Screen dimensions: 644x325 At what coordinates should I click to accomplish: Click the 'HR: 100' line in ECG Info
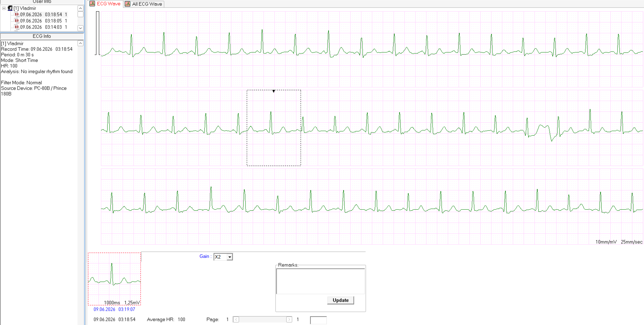(x=9, y=66)
